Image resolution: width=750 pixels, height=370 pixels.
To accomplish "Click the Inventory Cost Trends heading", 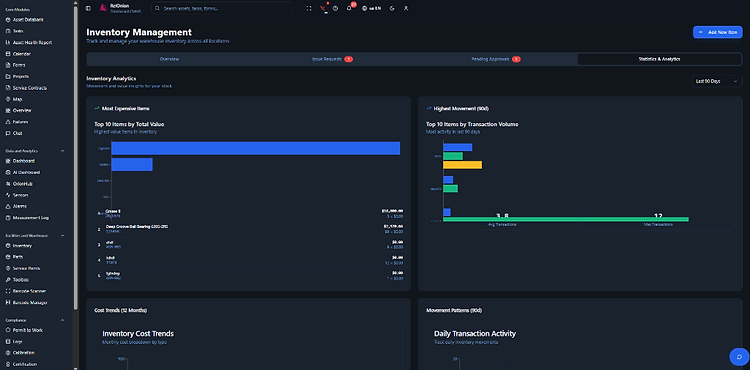I will (x=138, y=334).
